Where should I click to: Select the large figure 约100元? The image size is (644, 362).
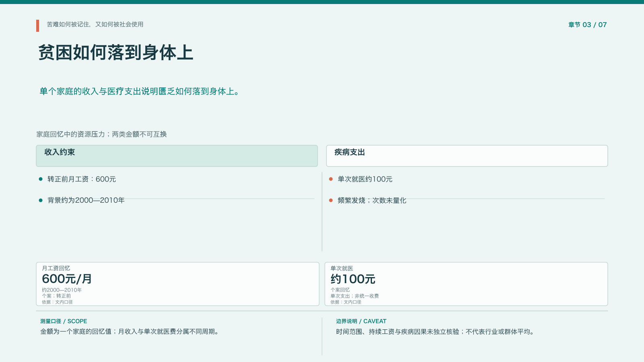click(x=353, y=279)
